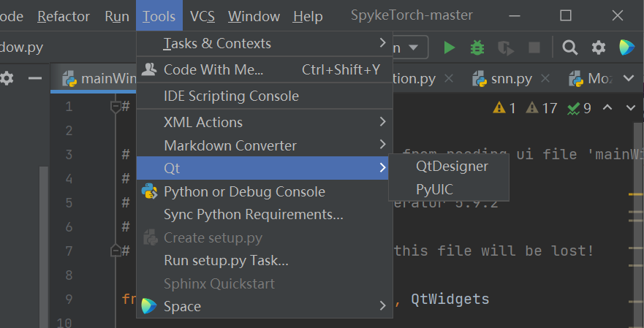
Task: Run PyUIC from Qt submenu
Action: (449, 189)
